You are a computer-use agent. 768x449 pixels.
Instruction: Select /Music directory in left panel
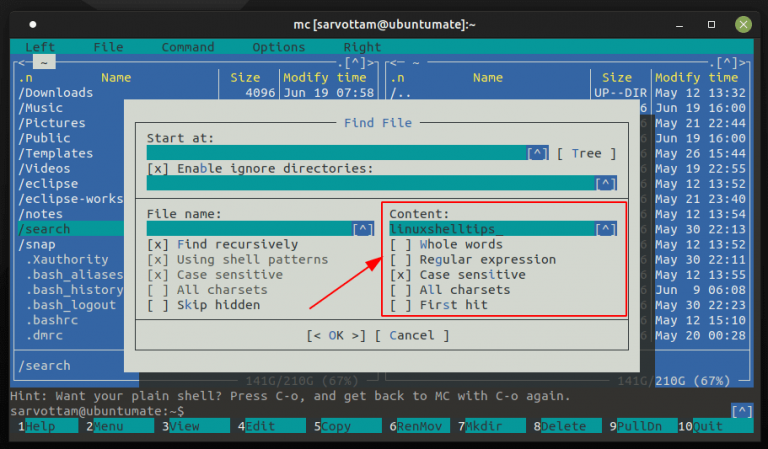(40, 108)
